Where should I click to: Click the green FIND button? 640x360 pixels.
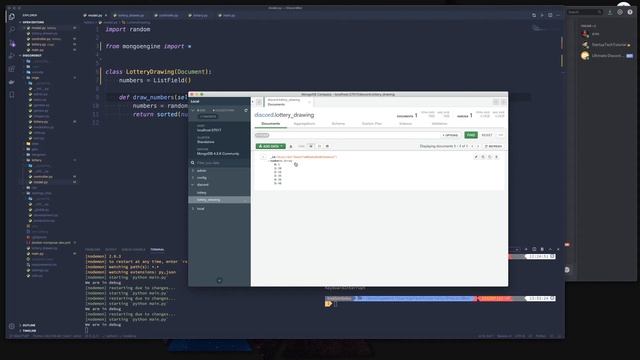click(x=471, y=135)
